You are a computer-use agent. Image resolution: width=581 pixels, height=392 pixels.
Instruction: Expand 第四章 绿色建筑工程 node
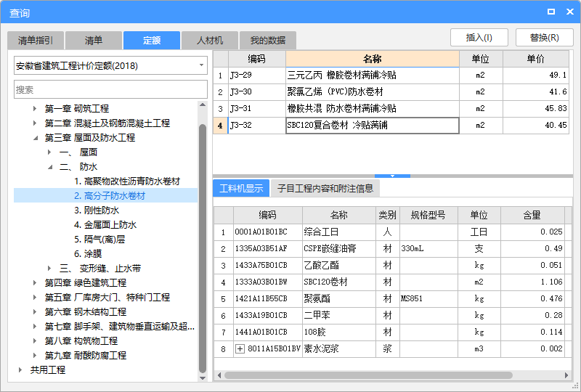[34, 282]
